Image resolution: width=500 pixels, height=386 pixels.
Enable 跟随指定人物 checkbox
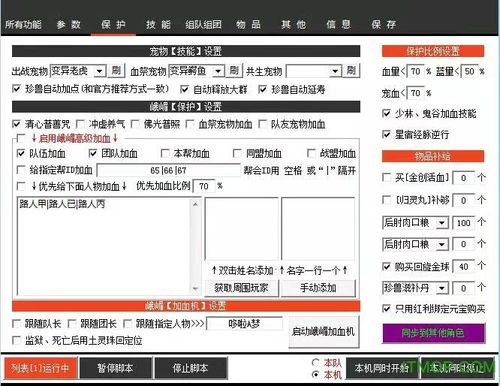pyautogui.click(x=127, y=323)
